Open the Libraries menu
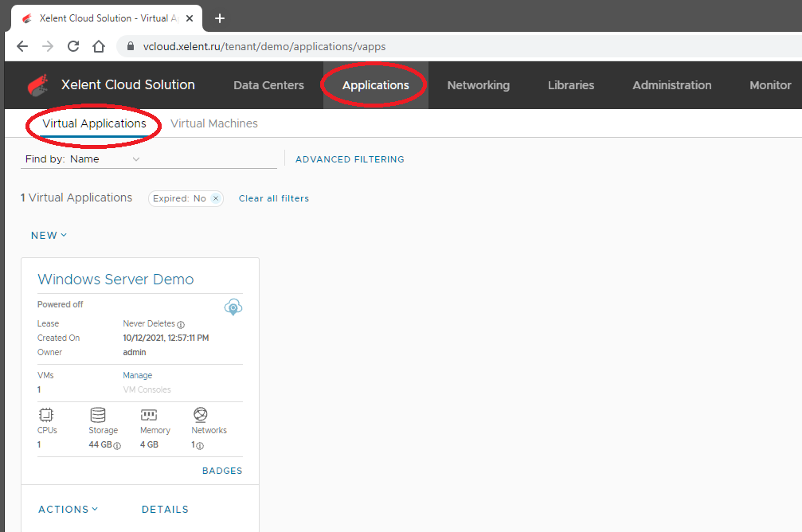The width and height of the screenshot is (802, 532). [x=571, y=85]
